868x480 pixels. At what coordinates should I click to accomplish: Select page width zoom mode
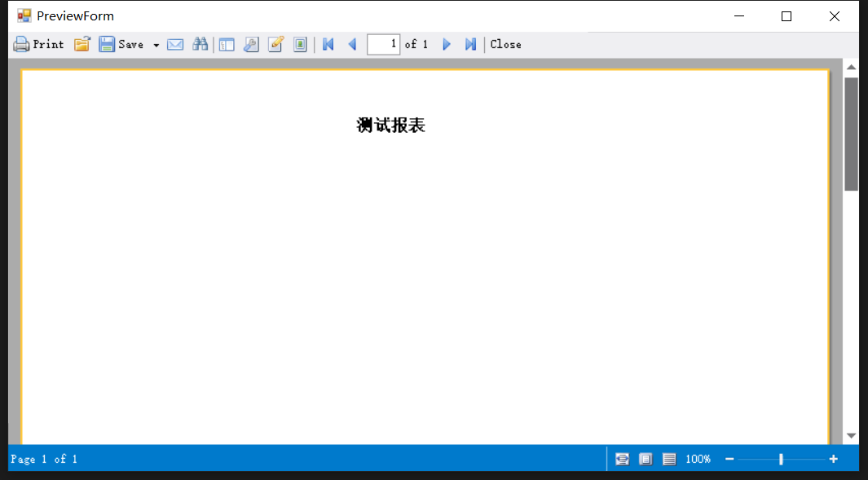click(x=623, y=460)
